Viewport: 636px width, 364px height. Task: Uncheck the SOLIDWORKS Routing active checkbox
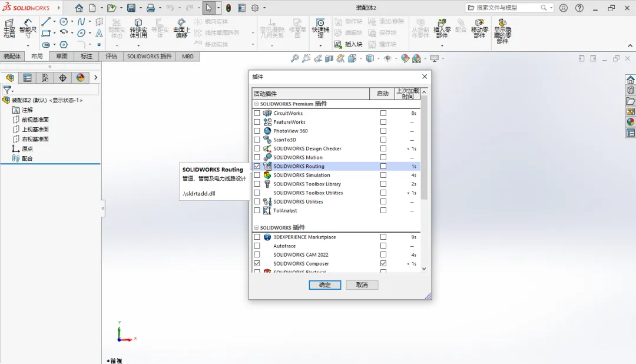(x=257, y=166)
